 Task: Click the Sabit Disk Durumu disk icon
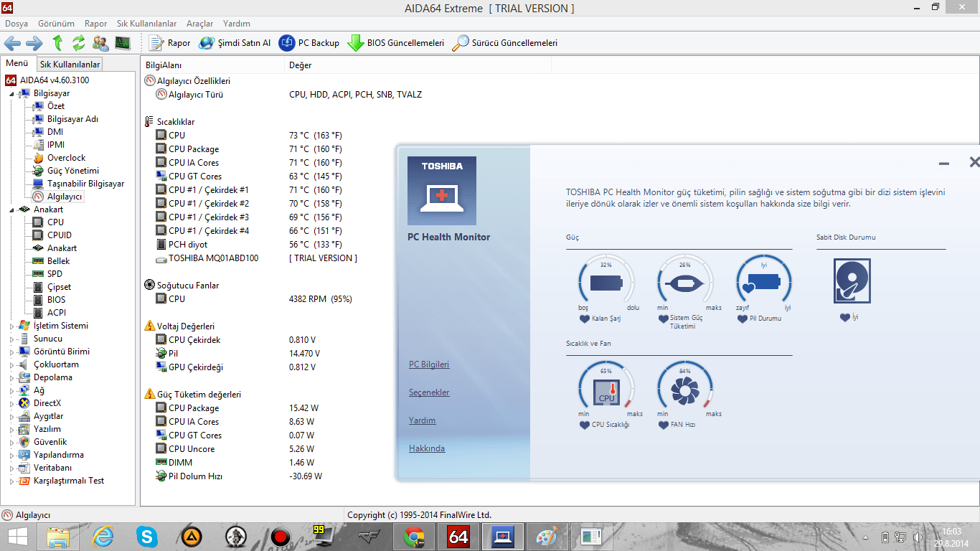[x=852, y=281]
